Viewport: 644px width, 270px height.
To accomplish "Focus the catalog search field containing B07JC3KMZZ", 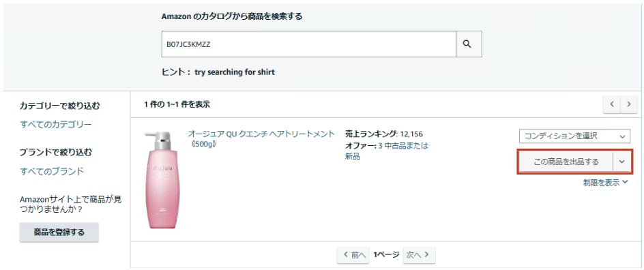I will point(309,44).
